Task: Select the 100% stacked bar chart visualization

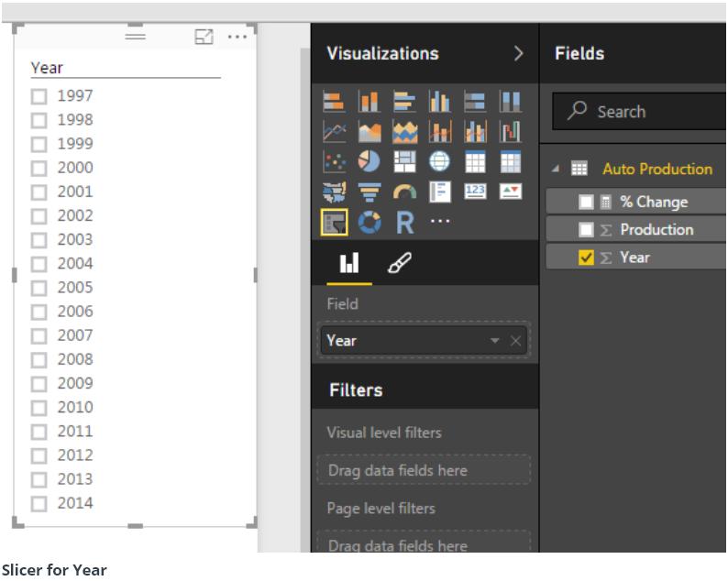Action: 475,102
